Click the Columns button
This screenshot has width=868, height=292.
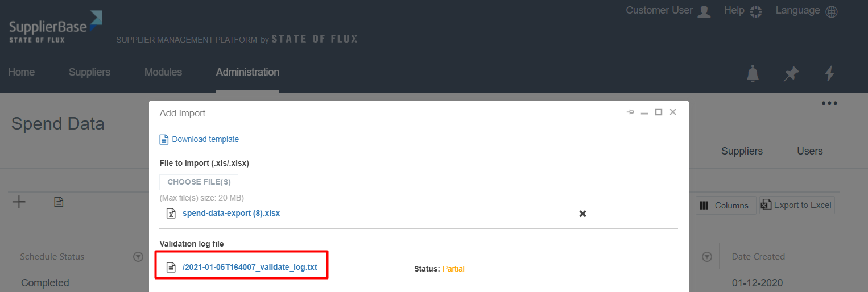coord(725,206)
